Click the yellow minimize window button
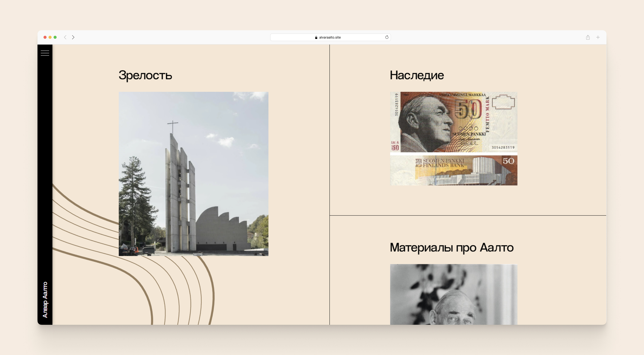The height and width of the screenshot is (355, 644). coord(50,37)
